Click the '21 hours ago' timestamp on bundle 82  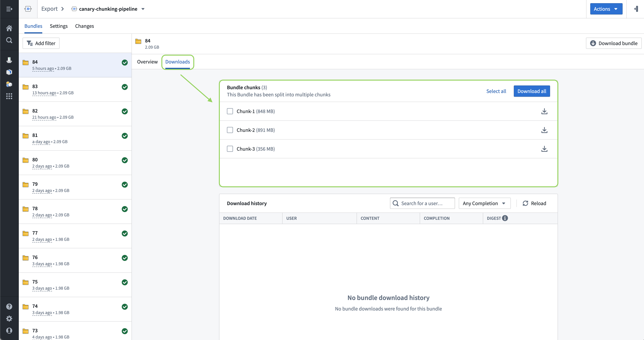[x=44, y=117]
